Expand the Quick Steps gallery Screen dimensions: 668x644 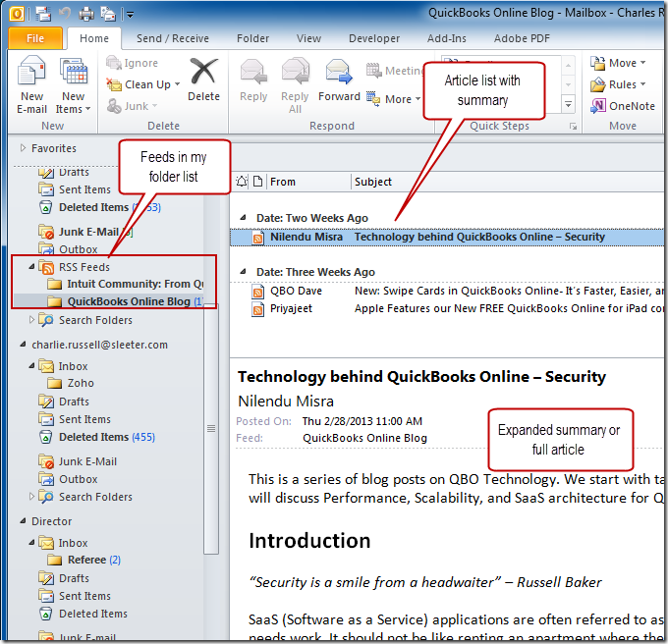(568, 104)
